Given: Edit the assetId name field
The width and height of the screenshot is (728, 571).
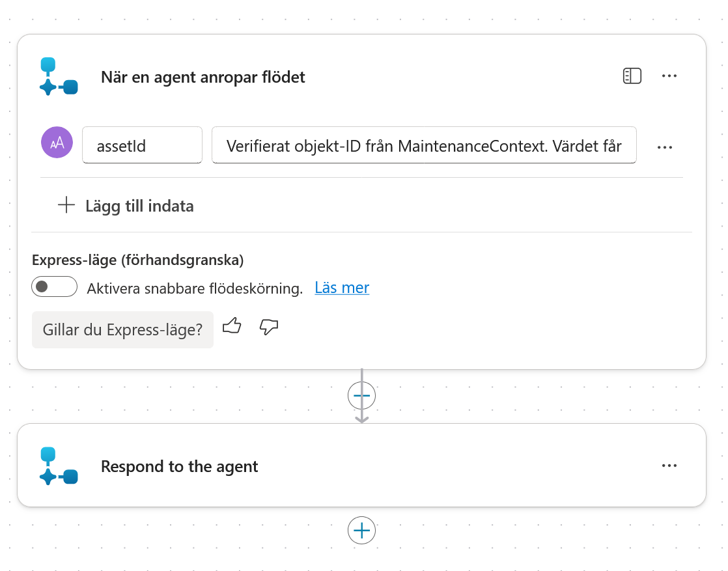Looking at the screenshot, I should (142, 145).
